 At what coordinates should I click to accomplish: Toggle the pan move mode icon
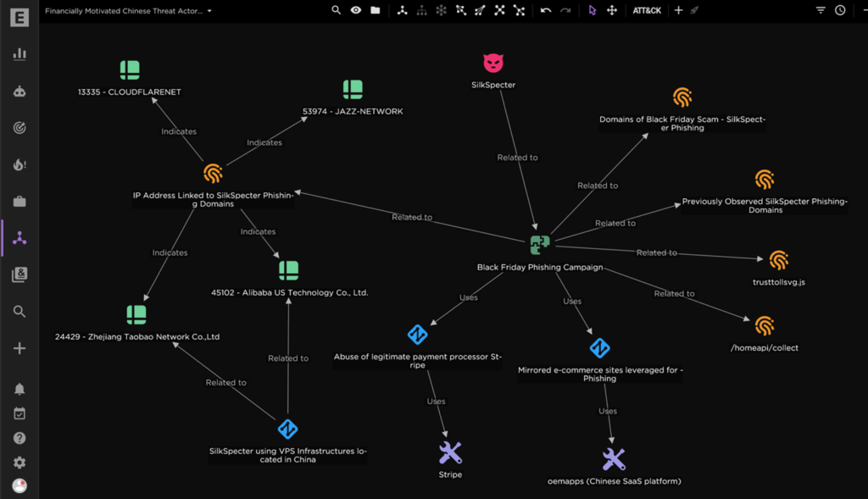(612, 10)
